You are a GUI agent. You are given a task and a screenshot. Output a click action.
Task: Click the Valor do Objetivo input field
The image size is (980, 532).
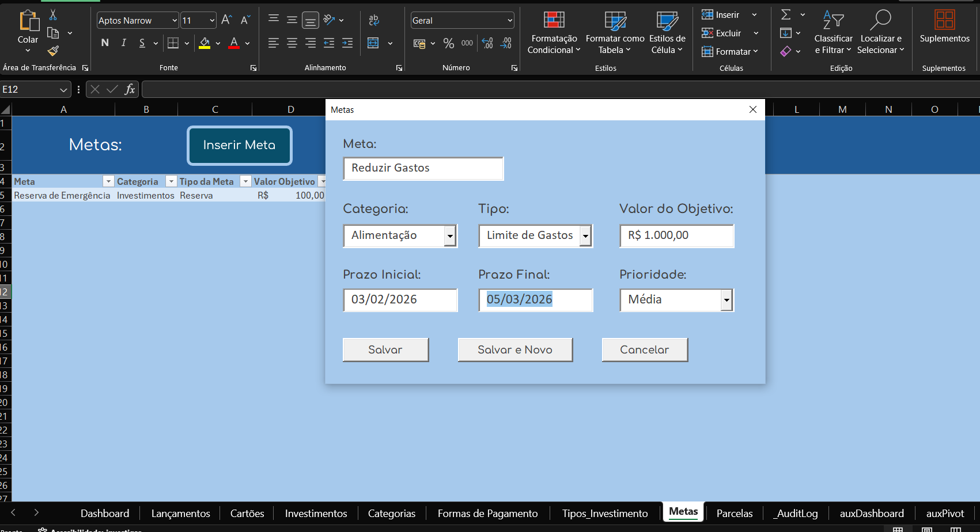point(677,235)
